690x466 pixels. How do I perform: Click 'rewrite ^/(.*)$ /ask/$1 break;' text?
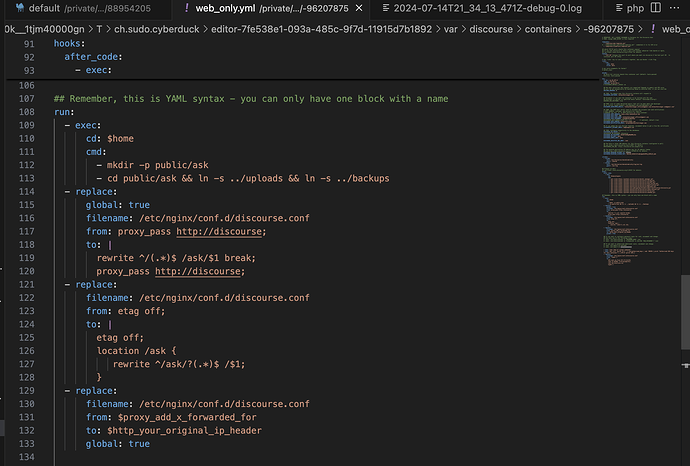[x=176, y=258]
